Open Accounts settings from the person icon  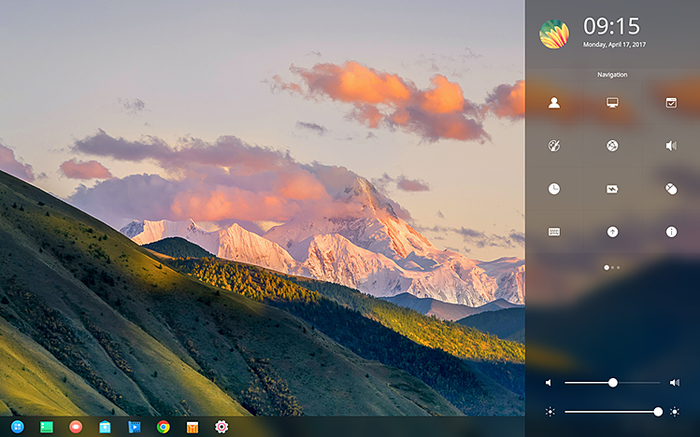tap(554, 103)
